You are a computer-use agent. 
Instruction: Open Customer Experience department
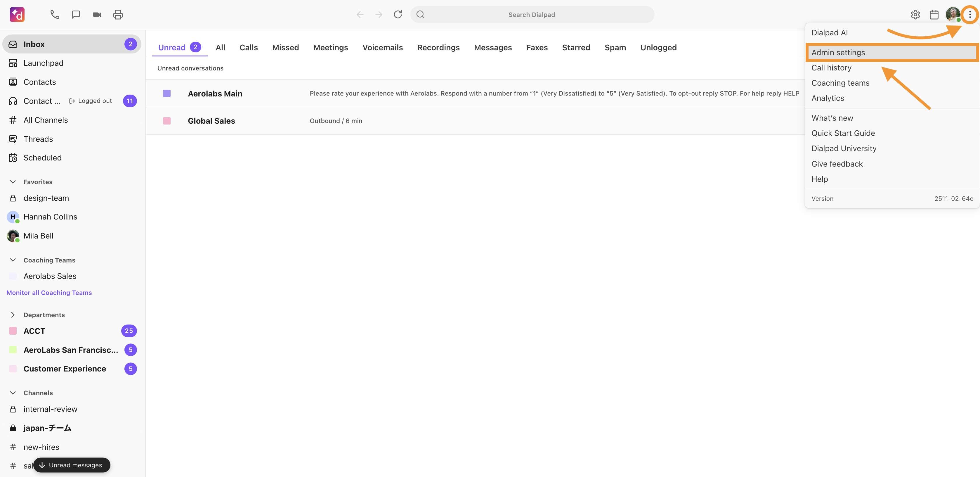click(x=72, y=369)
